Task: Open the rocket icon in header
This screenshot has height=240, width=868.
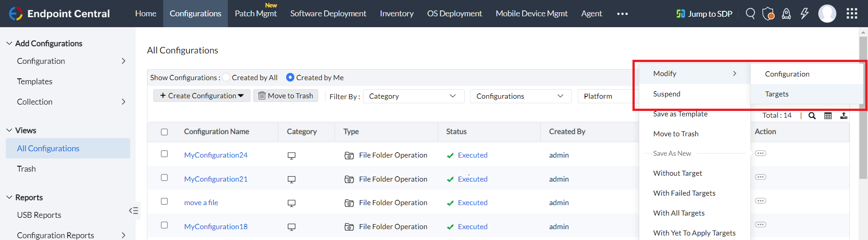Action: (x=787, y=14)
